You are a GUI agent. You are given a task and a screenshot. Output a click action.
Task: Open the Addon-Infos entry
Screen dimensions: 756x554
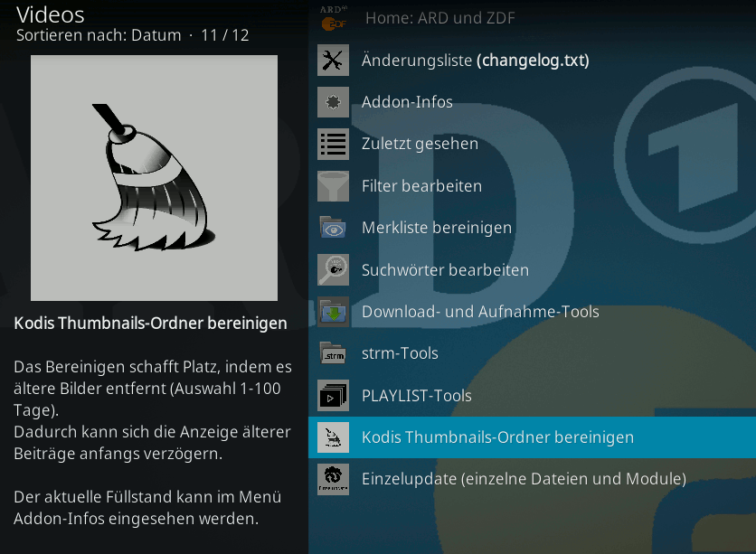533,102
